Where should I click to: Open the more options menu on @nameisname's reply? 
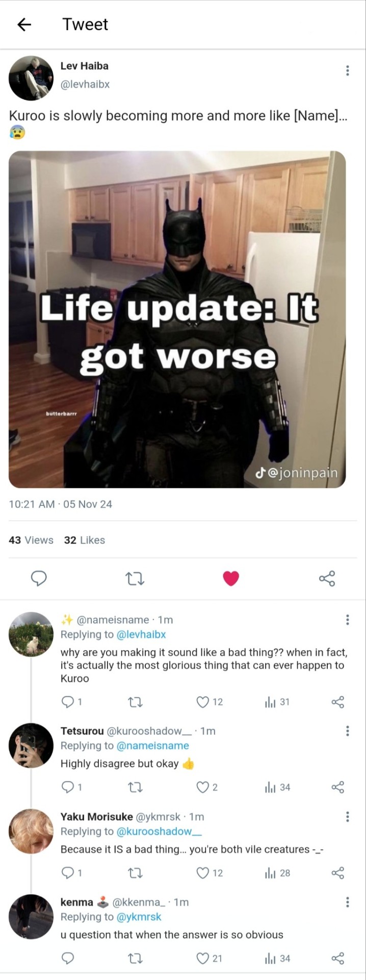click(347, 620)
